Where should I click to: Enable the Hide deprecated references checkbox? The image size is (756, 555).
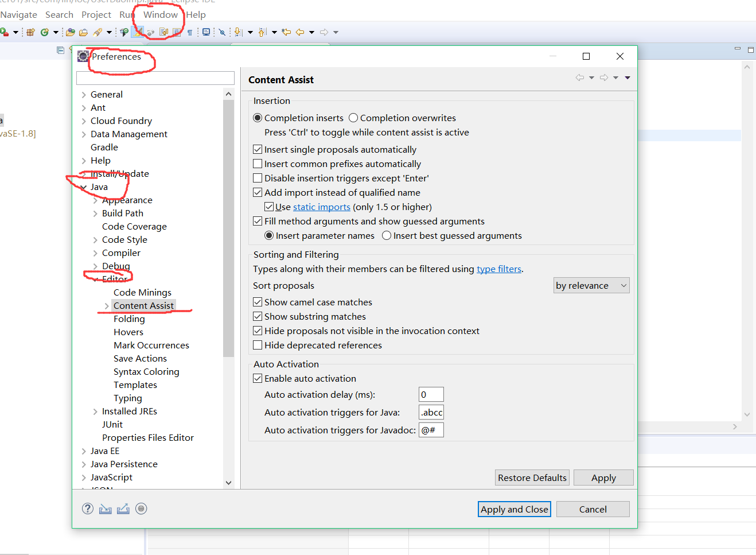[x=258, y=344]
